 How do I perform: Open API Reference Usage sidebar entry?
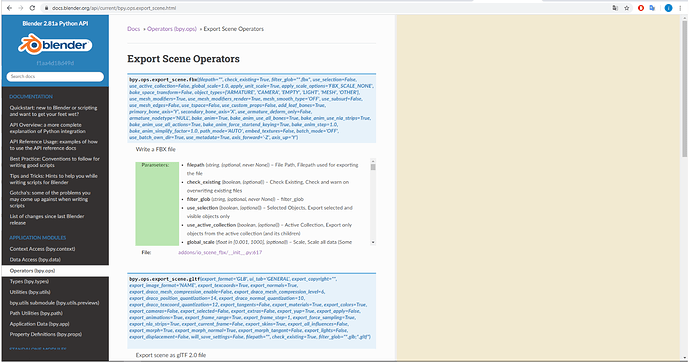(54, 145)
